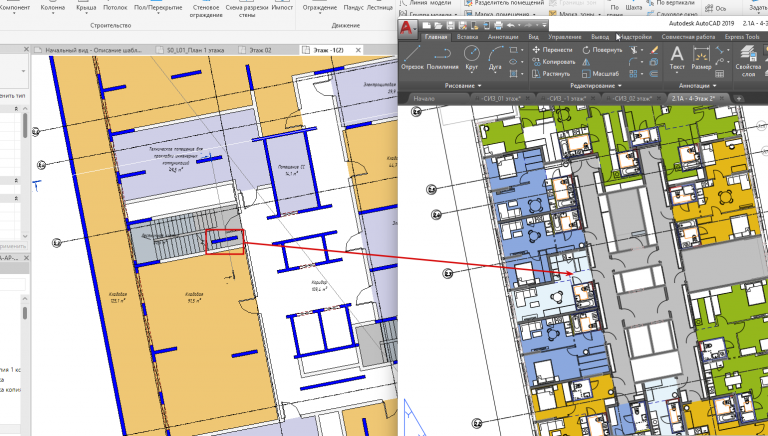The width and height of the screenshot is (768, 436).
Task: Open the Компонент dropdown arrow in Revit
Action: [x=14, y=14]
